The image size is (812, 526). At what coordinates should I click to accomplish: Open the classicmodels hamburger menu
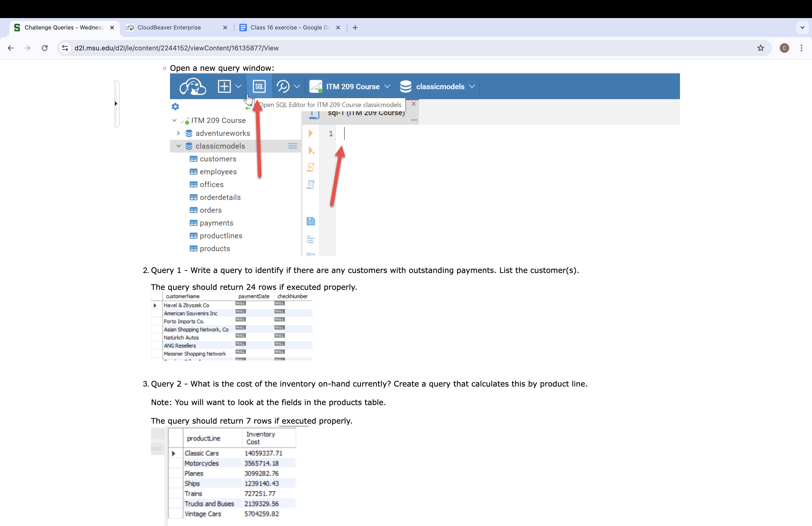pos(292,146)
